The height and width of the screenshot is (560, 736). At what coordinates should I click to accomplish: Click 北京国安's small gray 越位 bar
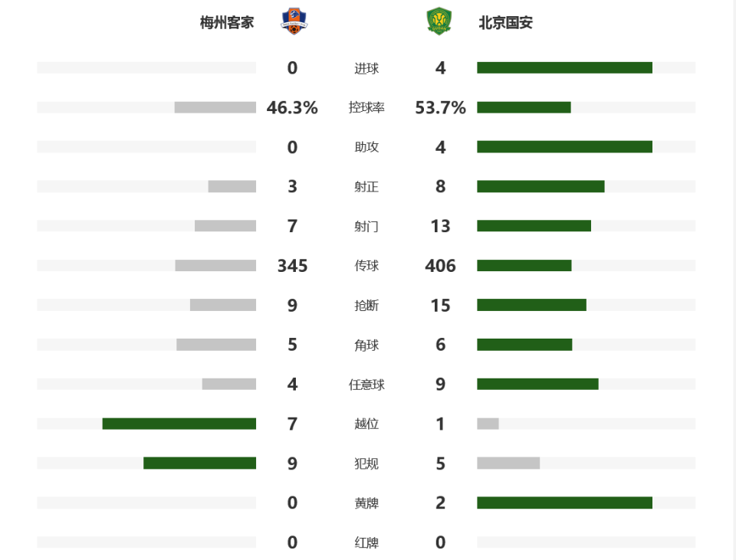pos(488,424)
